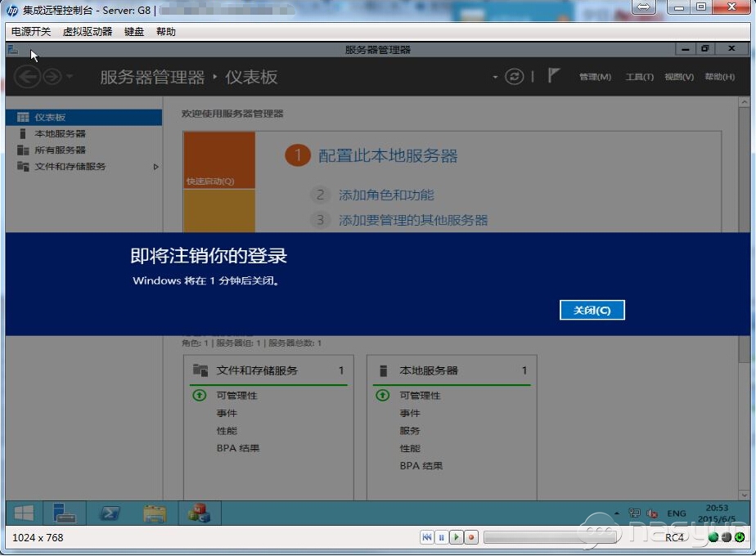This screenshot has width=756, height=556.
Task: Click 服务 in 本地服务器 tile
Action: click(x=410, y=430)
